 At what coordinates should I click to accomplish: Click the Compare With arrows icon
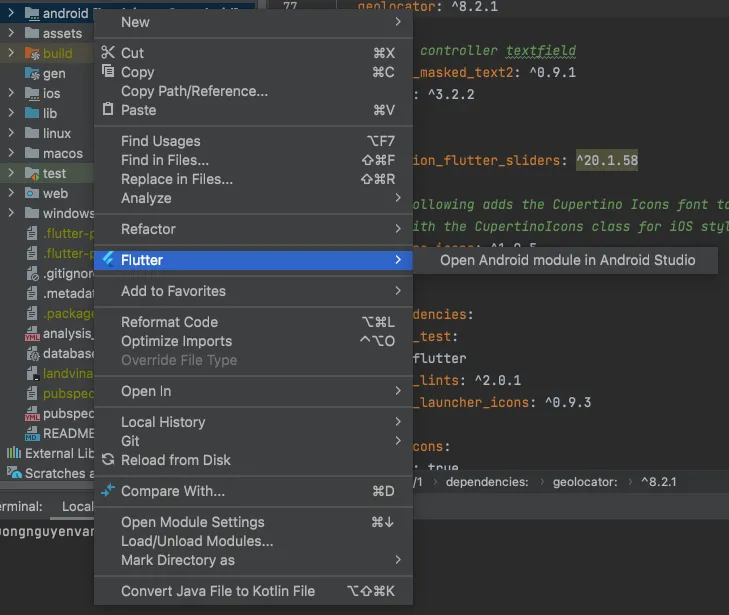(108, 491)
